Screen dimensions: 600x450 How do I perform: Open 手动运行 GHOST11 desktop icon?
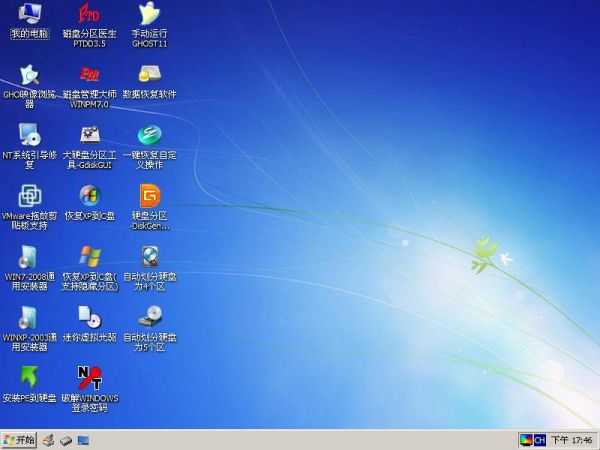tap(149, 15)
